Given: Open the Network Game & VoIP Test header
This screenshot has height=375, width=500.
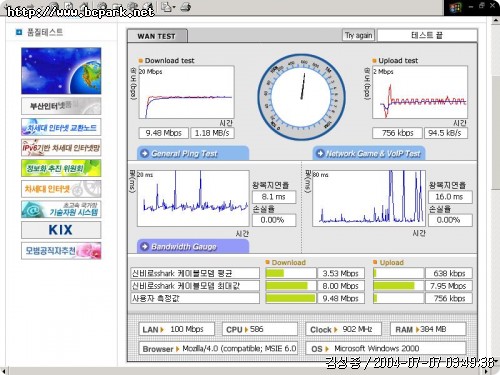Looking at the screenshot, I should point(369,153).
